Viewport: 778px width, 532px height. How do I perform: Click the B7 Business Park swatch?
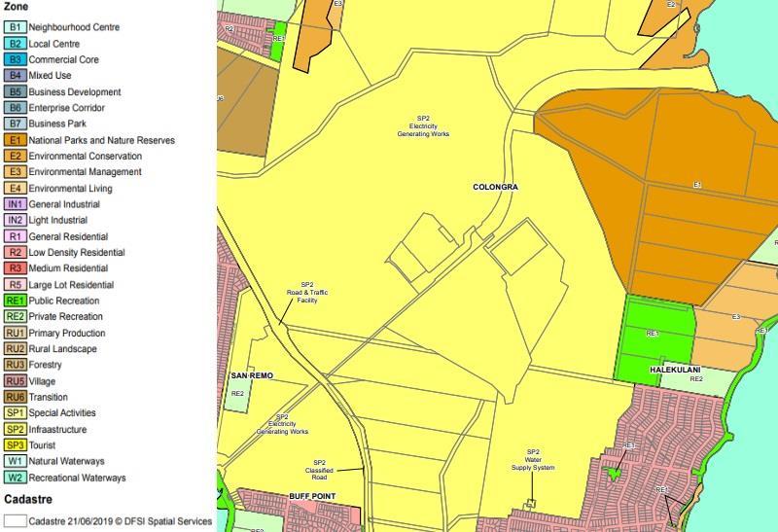(15, 124)
